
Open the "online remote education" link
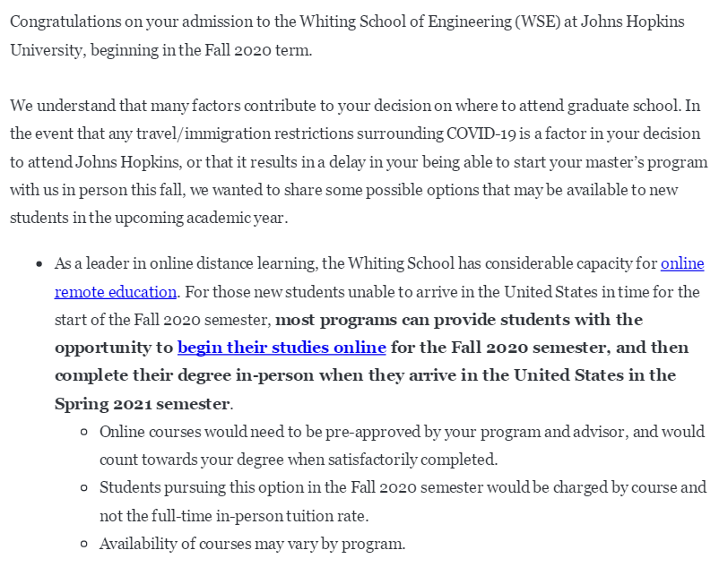pos(115,292)
